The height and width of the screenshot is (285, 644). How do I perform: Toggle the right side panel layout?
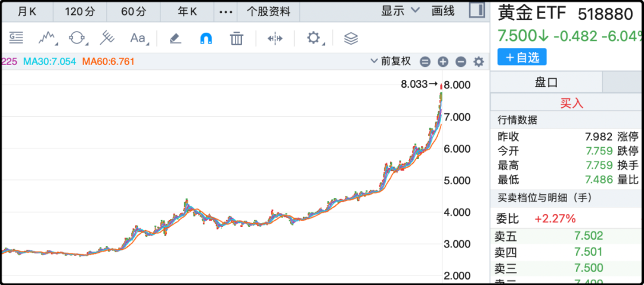click(476, 10)
